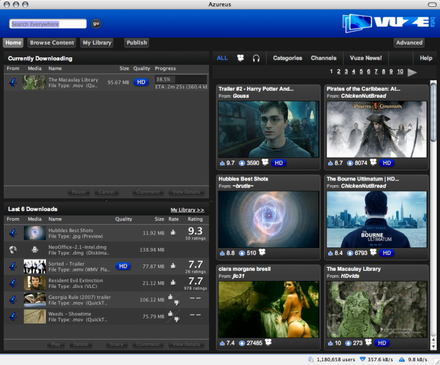
Task: Open the Channels section
Action: pos(323,58)
